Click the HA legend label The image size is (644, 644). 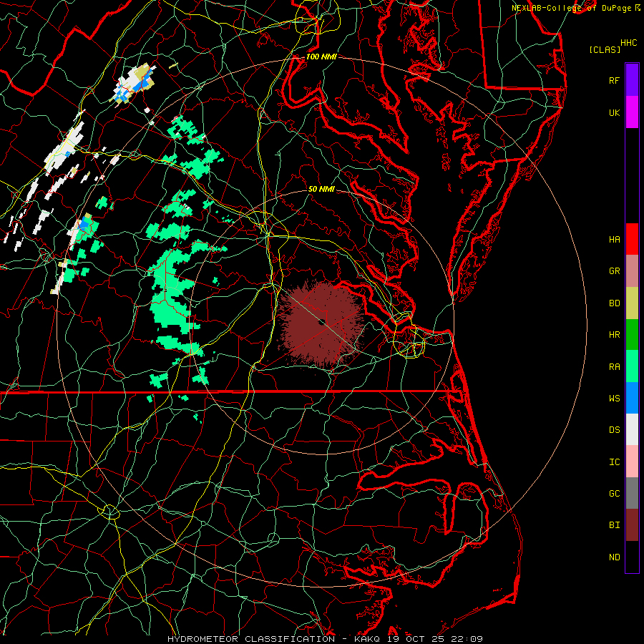[614, 239]
